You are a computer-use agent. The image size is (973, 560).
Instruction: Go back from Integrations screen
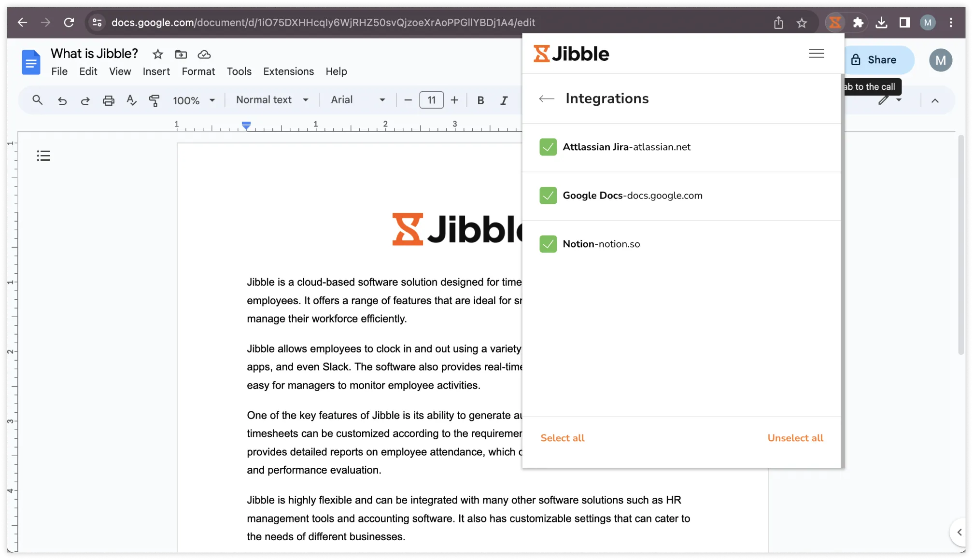coord(546,98)
